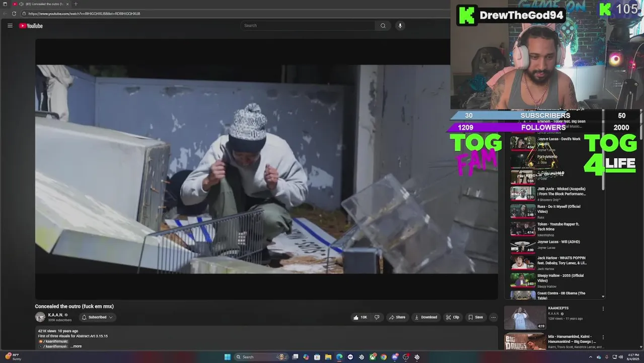The width and height of the screenshot is (644, 363).
Task: Like the video (10K thumbs up)
Action: tap(361, 317)
